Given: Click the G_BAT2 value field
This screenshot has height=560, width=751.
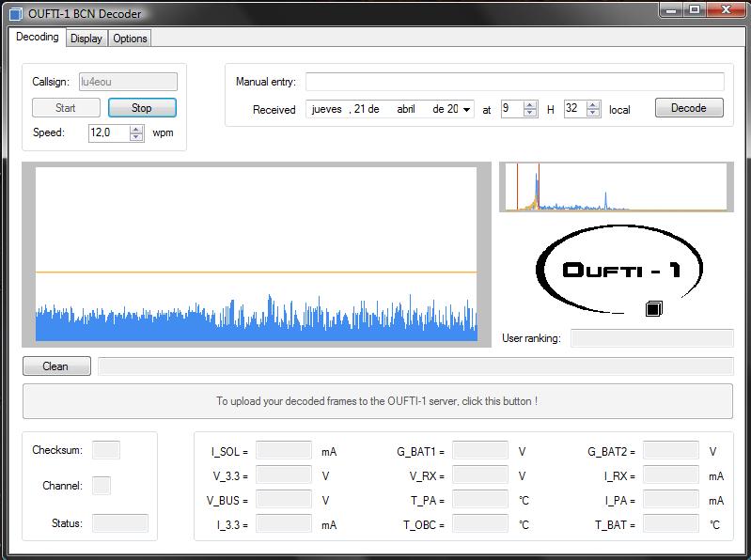Looking at the screenshot, I should coord(671,450).
